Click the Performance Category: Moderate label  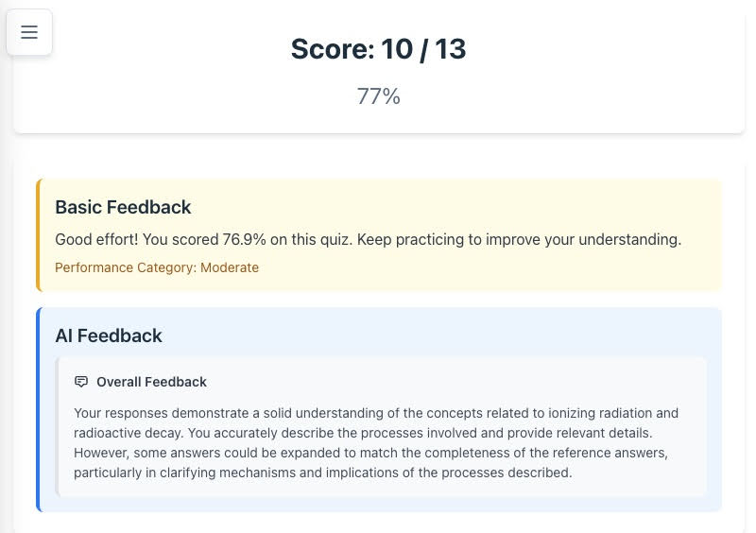click(157, 267)
